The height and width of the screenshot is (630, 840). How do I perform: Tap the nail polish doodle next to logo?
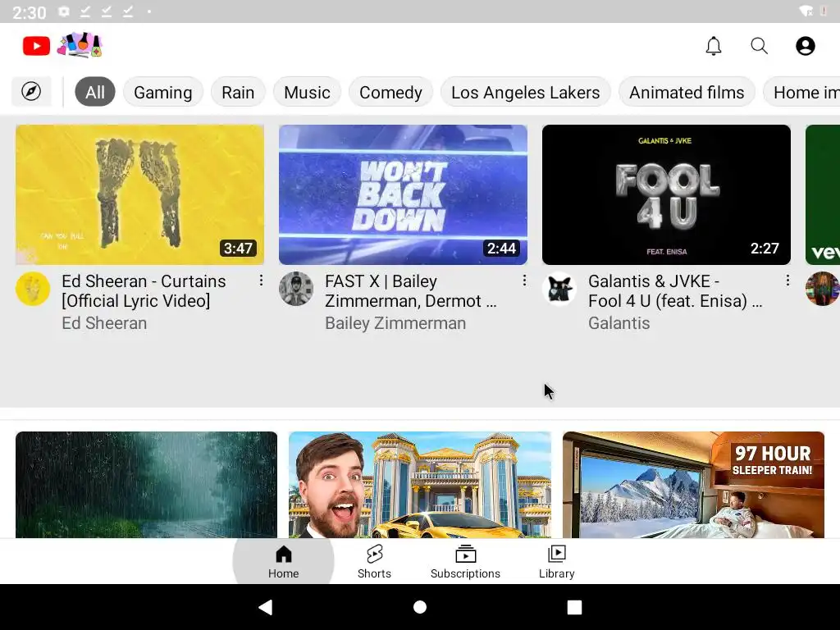(80, 45)
